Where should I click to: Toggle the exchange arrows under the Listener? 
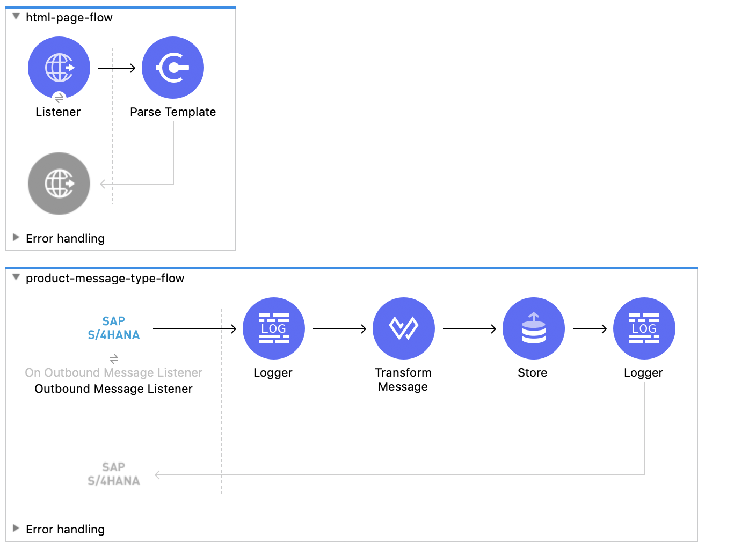59,98
